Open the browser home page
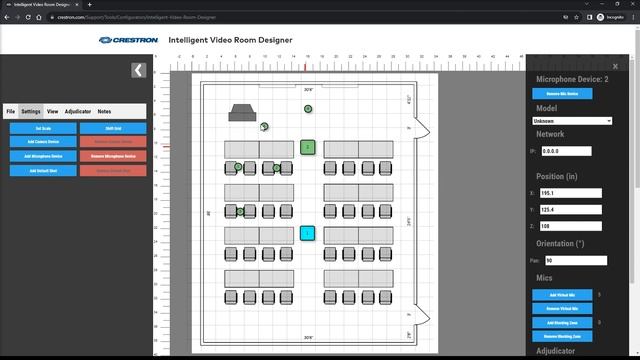640x360 pixels. click(x=39, y=17)
